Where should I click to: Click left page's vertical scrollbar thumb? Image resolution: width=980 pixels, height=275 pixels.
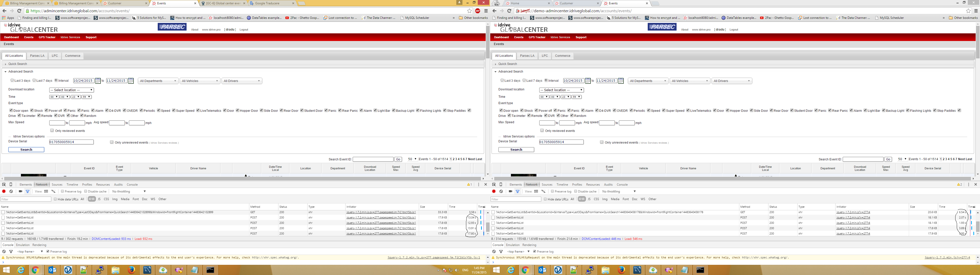tap(487, 42)
